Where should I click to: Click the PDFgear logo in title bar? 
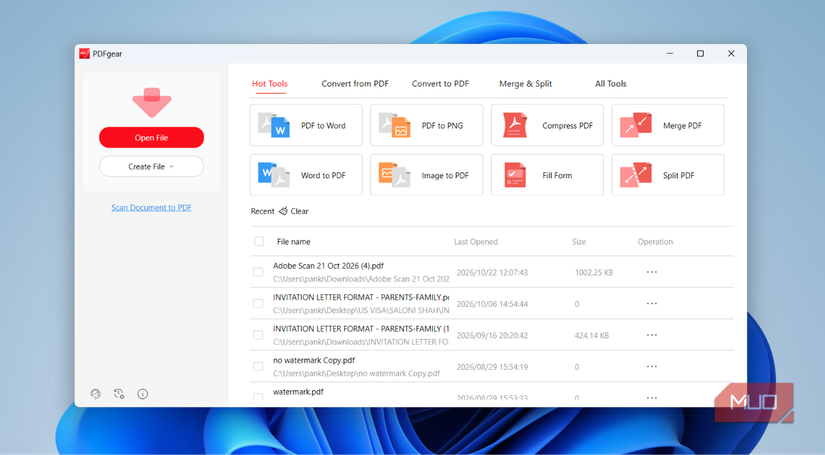point(84,54)
